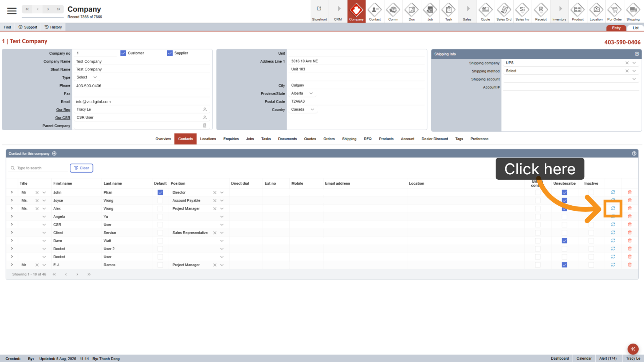This screenshot has height=362, width=644.
Task: Open the Storefront icon
Action: 319,11
